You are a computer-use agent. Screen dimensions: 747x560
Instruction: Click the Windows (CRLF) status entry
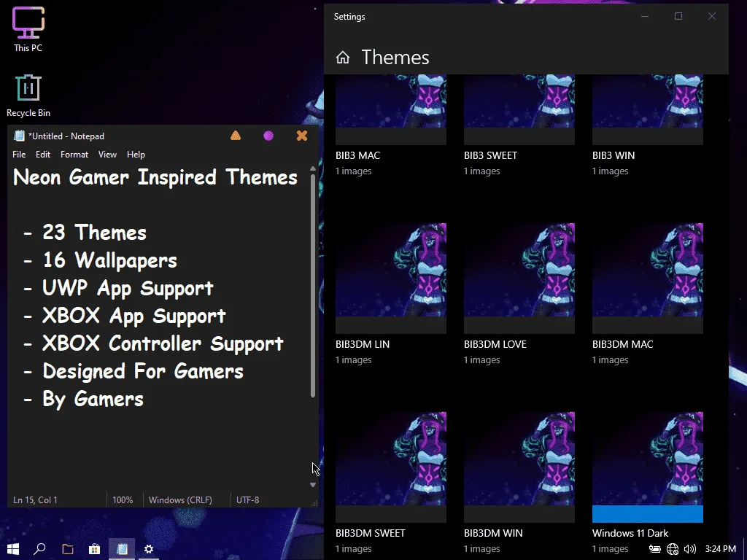pos(180,500)
